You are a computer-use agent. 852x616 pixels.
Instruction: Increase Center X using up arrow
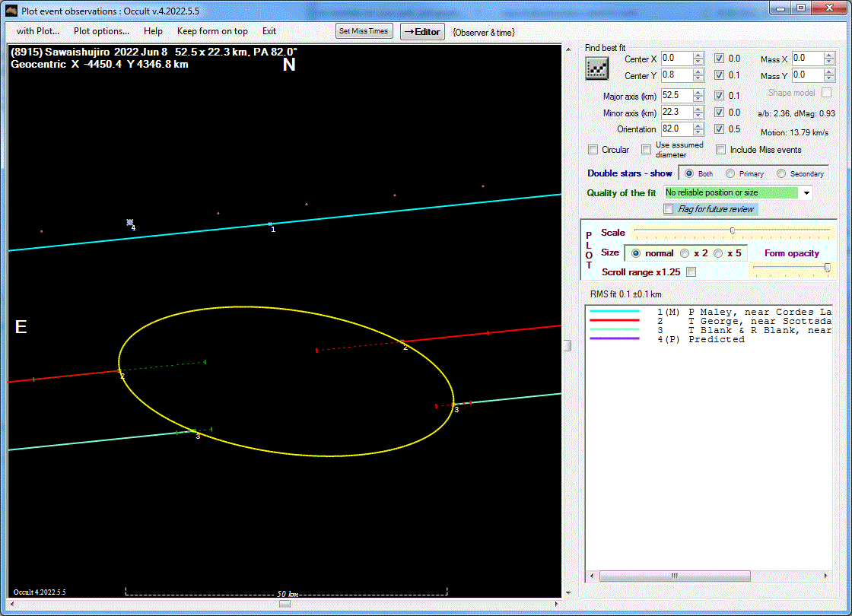coord(698,56)
